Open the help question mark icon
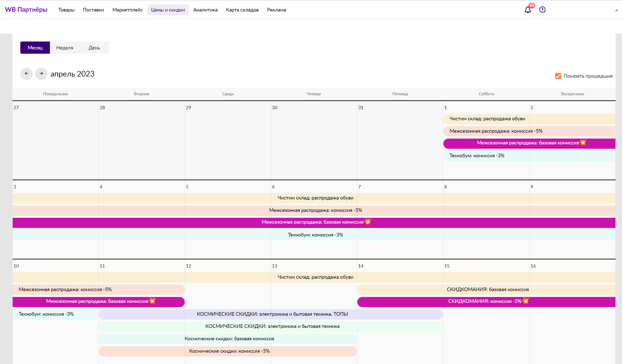Image resolution: width=622 pixels, height=364 pixels. (x=542, y=10)
